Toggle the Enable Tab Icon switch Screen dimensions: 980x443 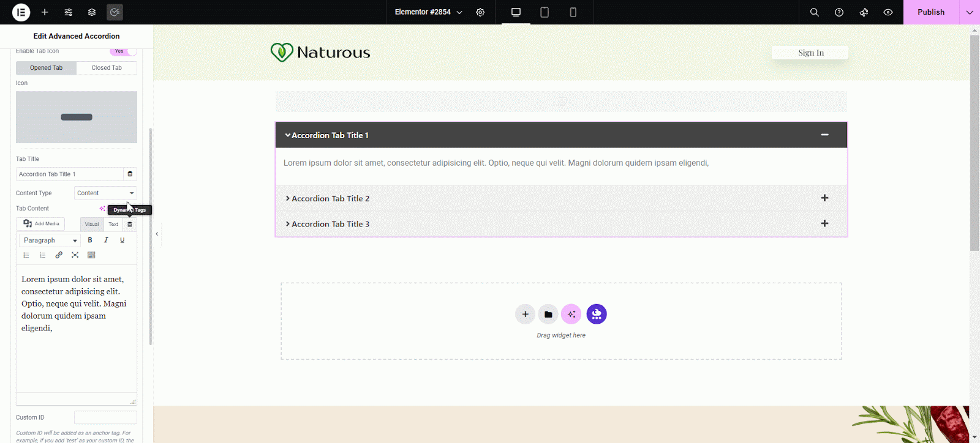click(123, 51)
